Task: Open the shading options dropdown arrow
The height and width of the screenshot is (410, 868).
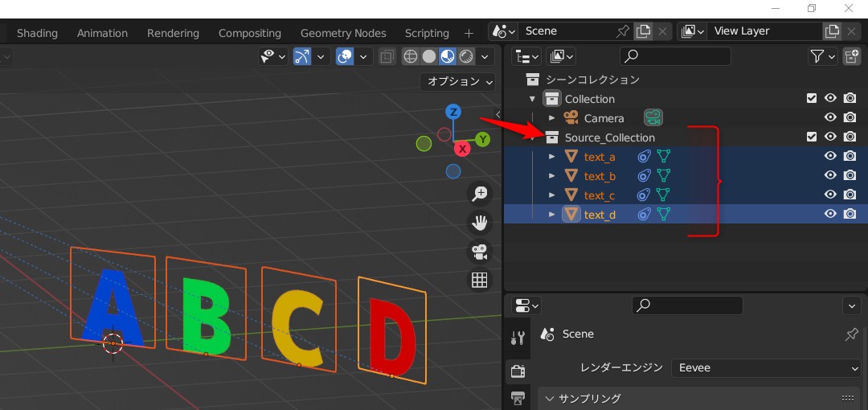Action: 485,56
